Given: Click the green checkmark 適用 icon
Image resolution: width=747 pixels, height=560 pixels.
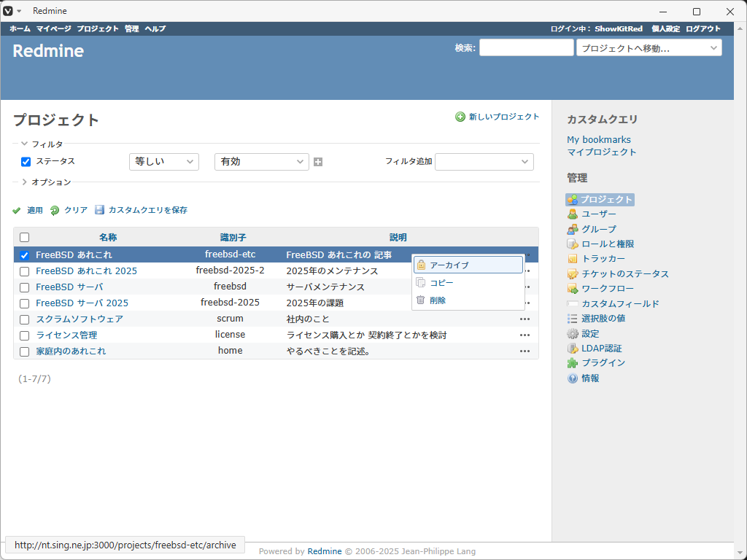Looking at the screenshot, I should (17, 211).
